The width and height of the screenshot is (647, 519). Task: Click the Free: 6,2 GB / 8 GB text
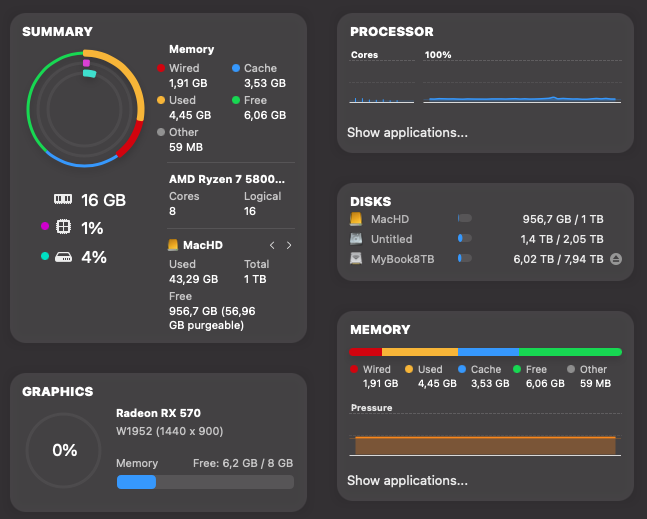point(243,463)
